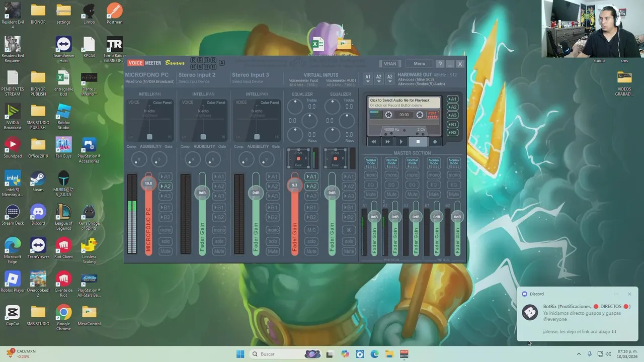Click the Front/Rear pan box on Voicemeeter AUX
644x362 pixels.
(335, 158)
